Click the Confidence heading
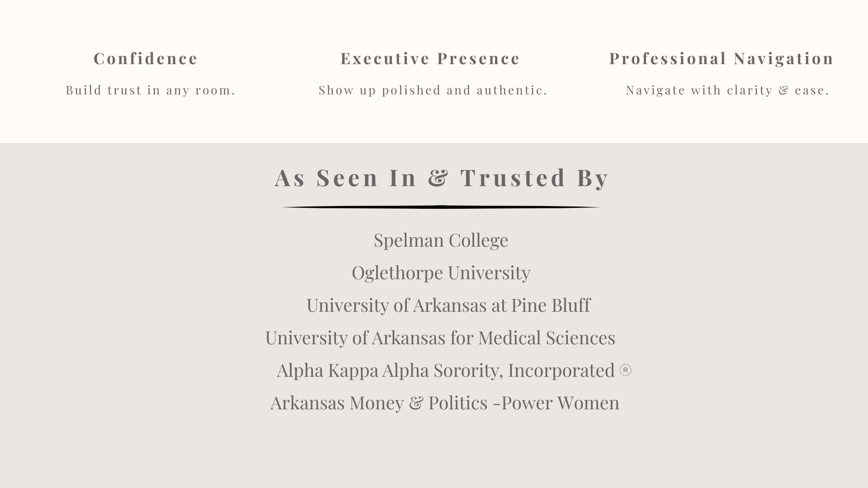868x488 pixels. (146, 58)
